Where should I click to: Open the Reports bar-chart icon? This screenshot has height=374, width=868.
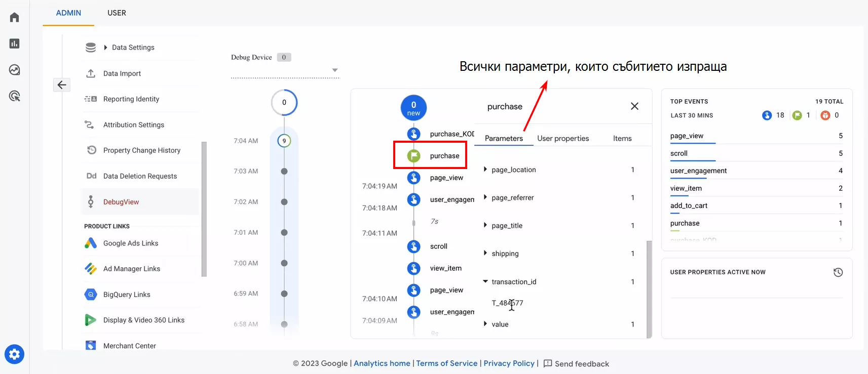[x=14, y=44]
